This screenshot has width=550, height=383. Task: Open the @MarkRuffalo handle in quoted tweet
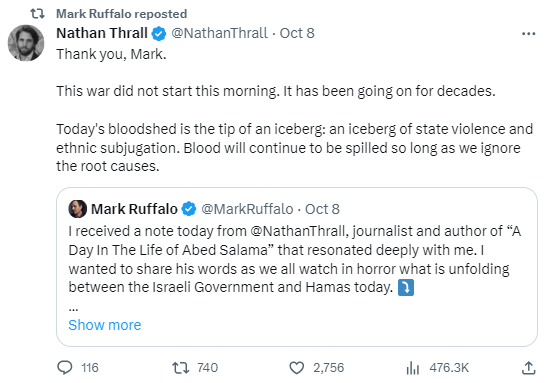[247, 209]
